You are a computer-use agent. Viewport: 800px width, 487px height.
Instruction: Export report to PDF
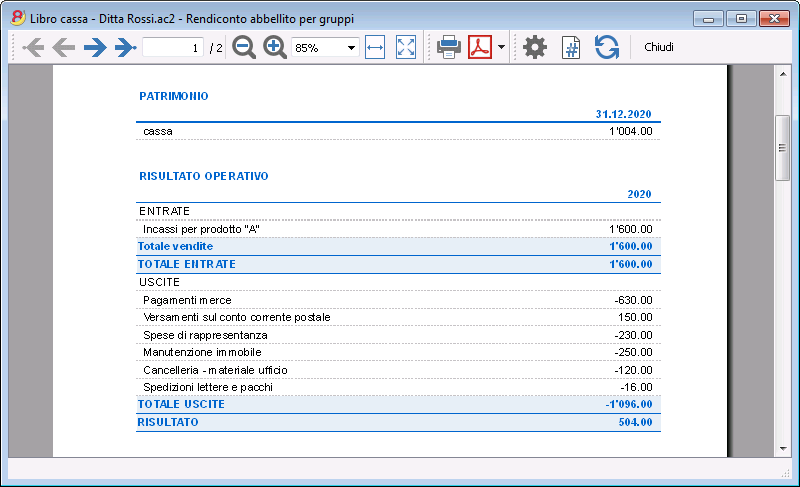pos(480,47)
